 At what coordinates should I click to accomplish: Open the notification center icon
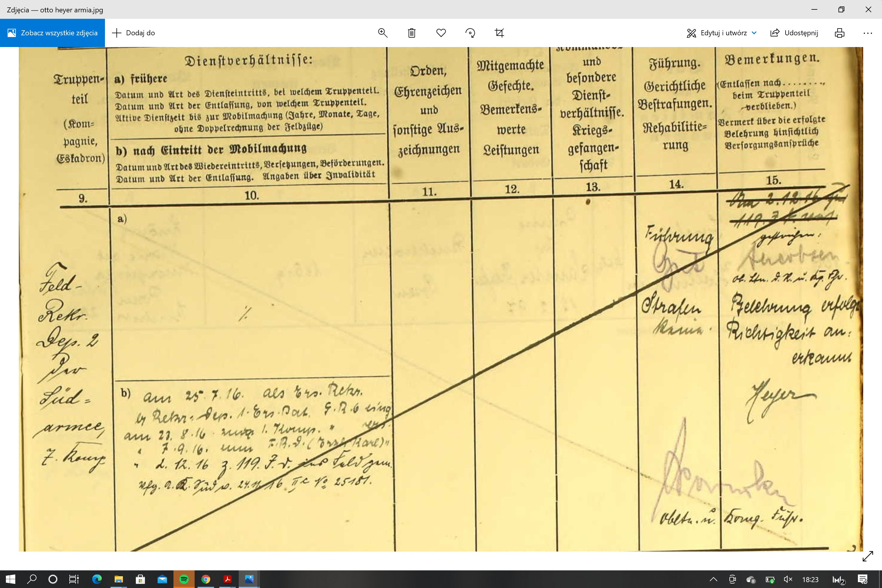point(863,579)
